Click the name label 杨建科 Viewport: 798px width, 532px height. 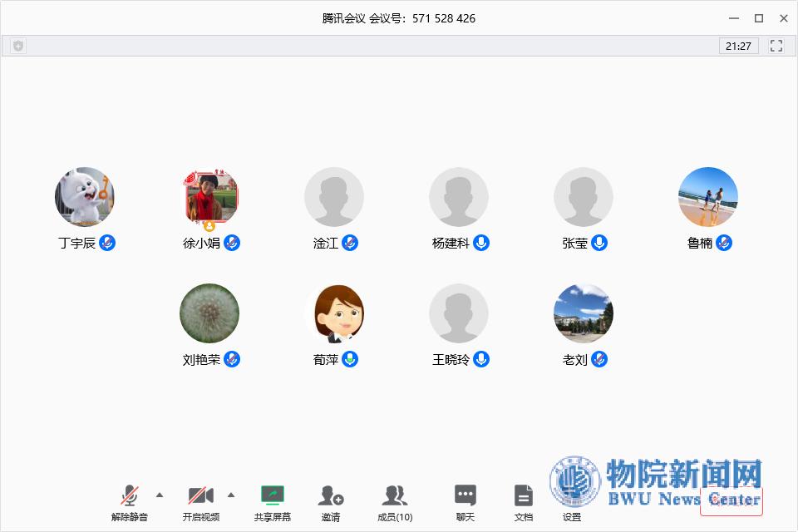(451, 244)
